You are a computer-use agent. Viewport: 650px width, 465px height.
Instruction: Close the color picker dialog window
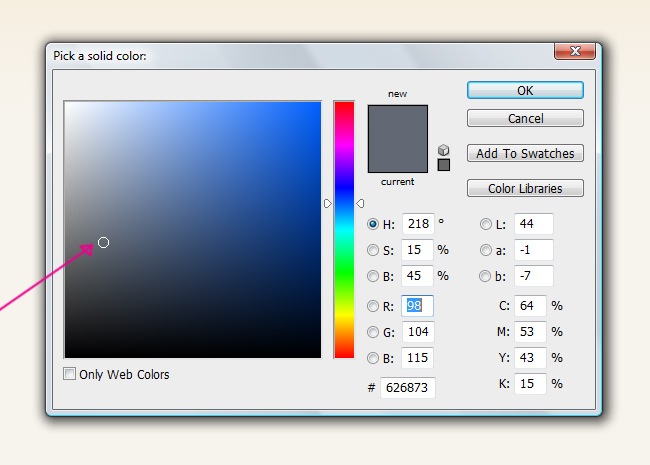coord(576,51)
